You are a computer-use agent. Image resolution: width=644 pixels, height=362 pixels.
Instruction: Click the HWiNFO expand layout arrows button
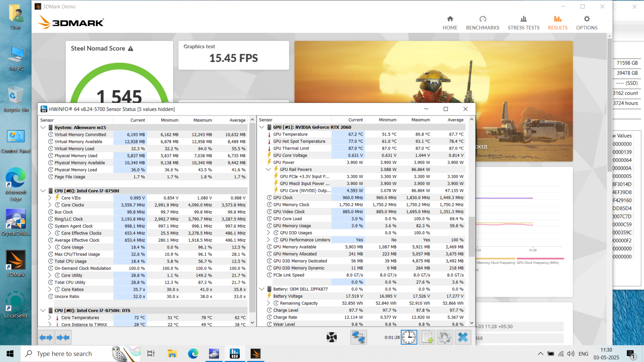pyautogui.click(x=46, y=337)
